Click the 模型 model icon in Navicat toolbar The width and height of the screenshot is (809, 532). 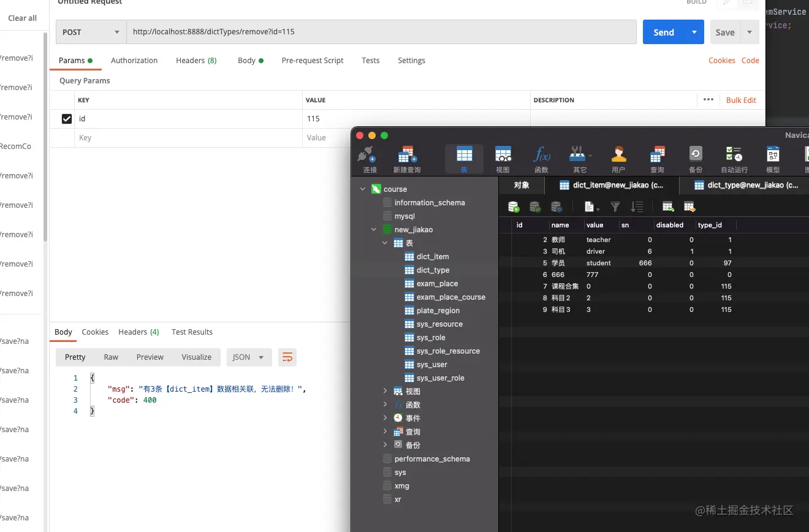[773, 159]
